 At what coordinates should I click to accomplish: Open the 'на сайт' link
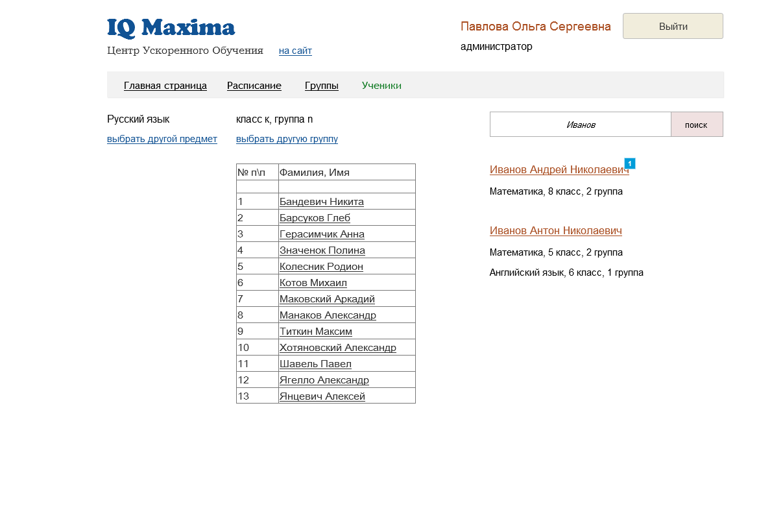(295, 51)
